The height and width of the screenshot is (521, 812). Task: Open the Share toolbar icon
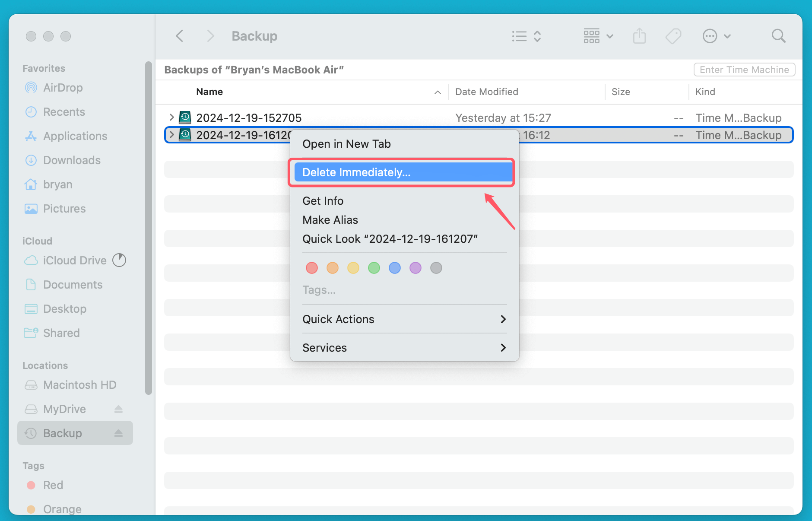[639, 36]
